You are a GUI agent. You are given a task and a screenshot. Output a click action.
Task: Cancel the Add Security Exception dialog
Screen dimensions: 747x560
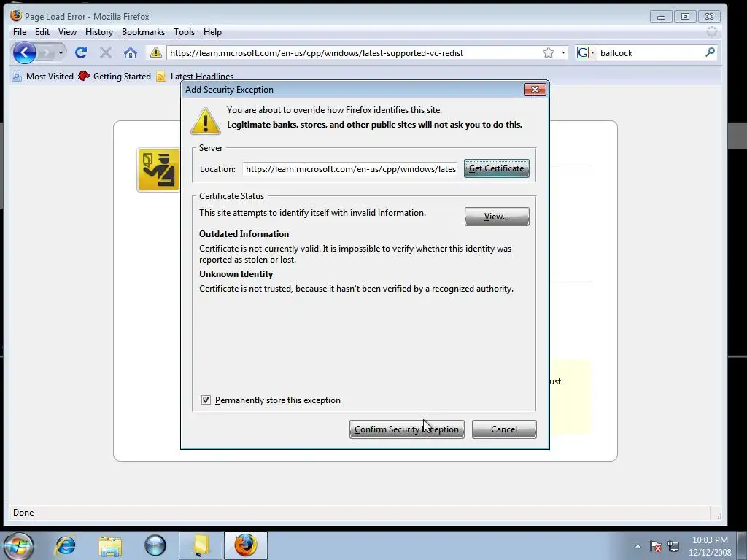click(x=504, y=429)
